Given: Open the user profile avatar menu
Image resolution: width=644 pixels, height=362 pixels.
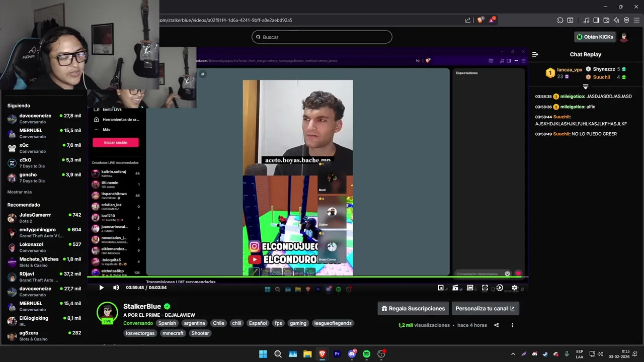Looking at the screenshot, I should (624, 37).
